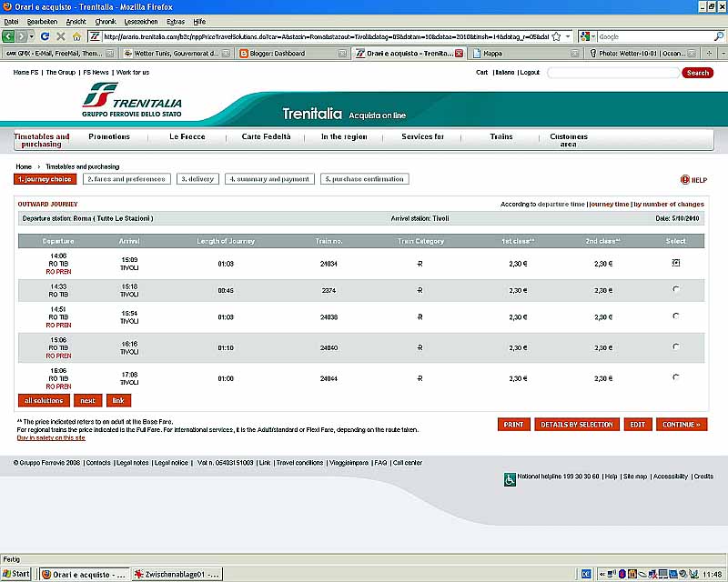Switch to Italiano language link
The width and height of the screenshot is (728, 582).
505,73
